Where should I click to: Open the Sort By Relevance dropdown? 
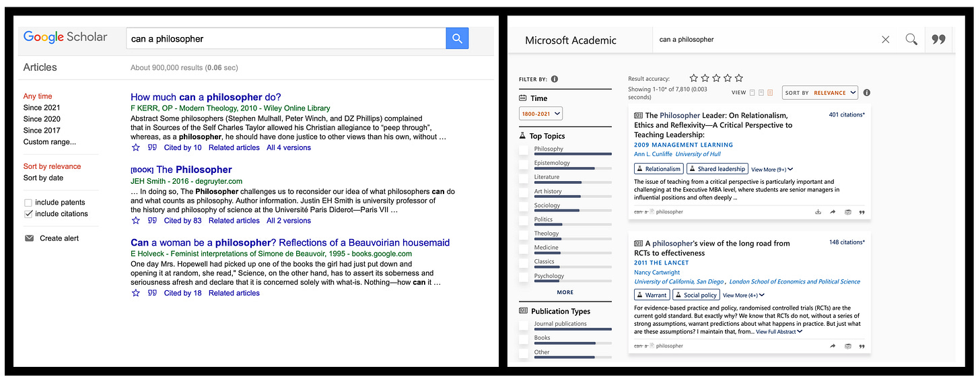(820, 93)
